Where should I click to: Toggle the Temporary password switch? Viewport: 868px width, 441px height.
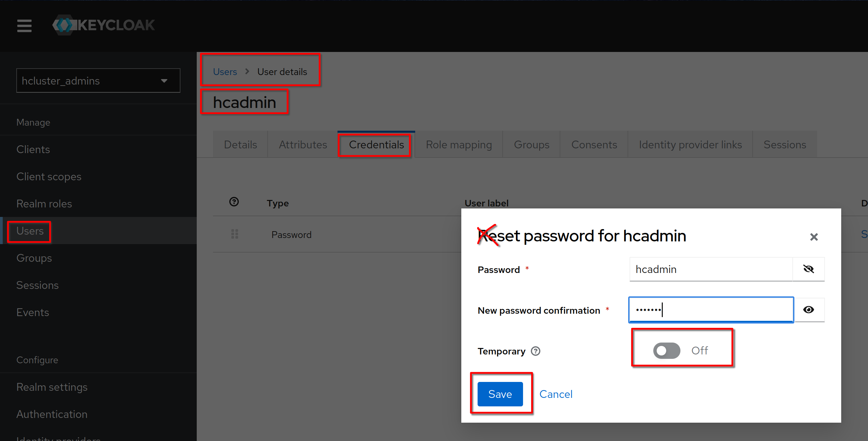(x=667, y=350)
